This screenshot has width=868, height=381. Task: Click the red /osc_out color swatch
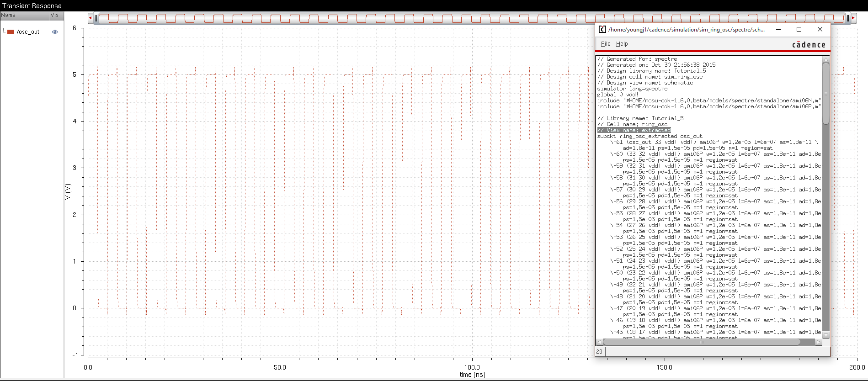coord(11,32)
